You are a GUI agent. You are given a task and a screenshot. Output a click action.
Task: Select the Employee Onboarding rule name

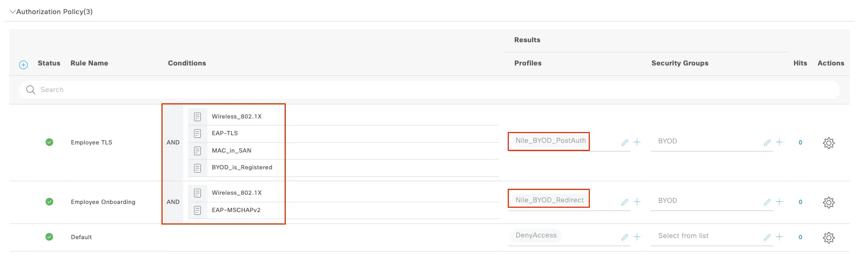pyautogui.click(x=103, y=202)
